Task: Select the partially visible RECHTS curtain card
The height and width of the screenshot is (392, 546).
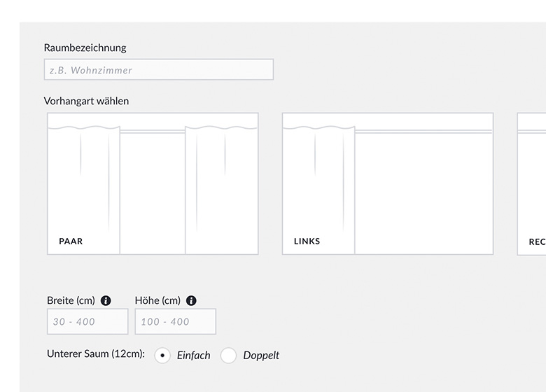Action: click(x=531, y=184)
